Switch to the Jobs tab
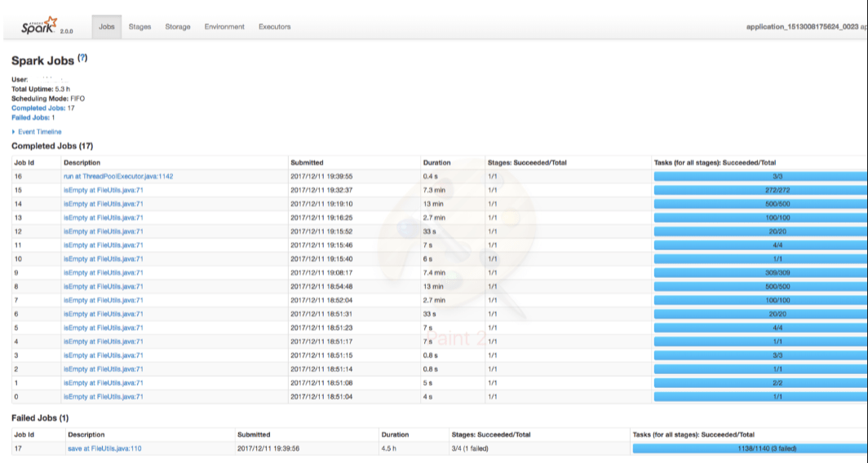 click(x=107, y=27)
